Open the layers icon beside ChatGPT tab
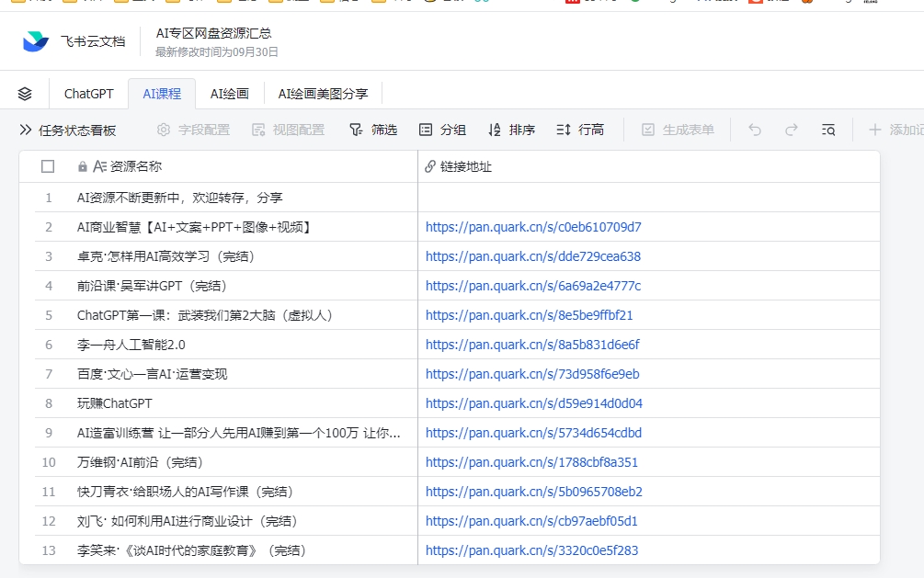924x578 pixels. [25, 94]
